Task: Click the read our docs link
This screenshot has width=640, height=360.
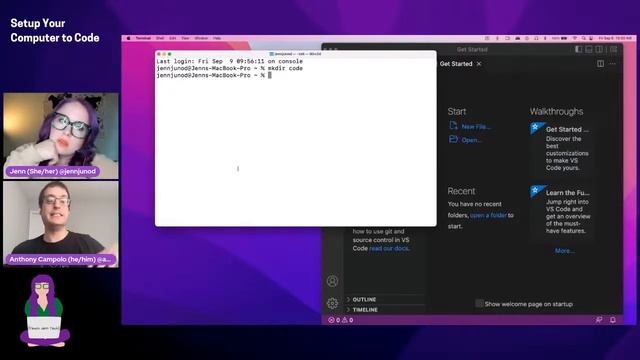Action: coord(389,248)
